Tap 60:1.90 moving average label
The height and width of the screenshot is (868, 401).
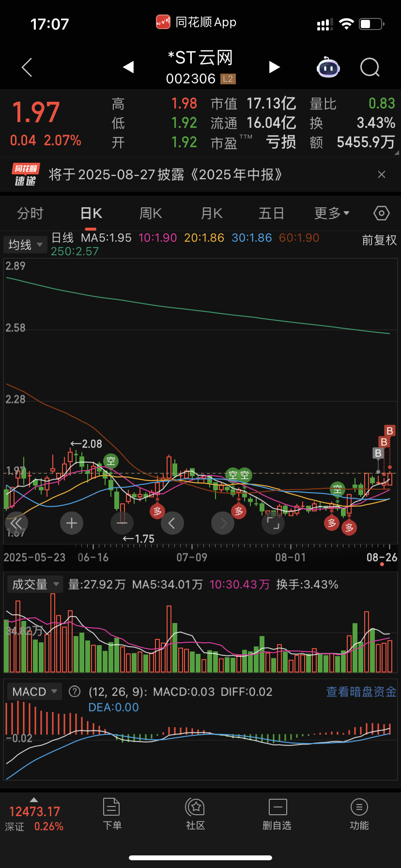[299, 238]
